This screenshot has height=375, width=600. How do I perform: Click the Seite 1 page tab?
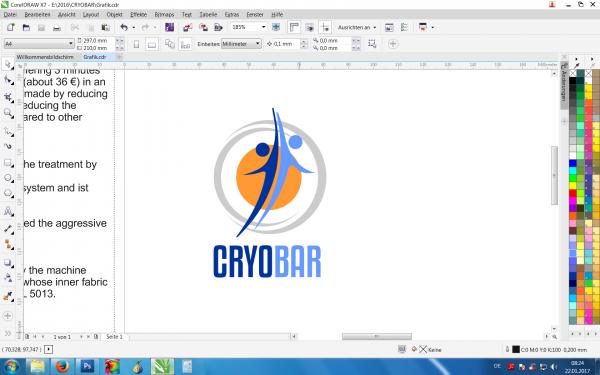(114, 337)
